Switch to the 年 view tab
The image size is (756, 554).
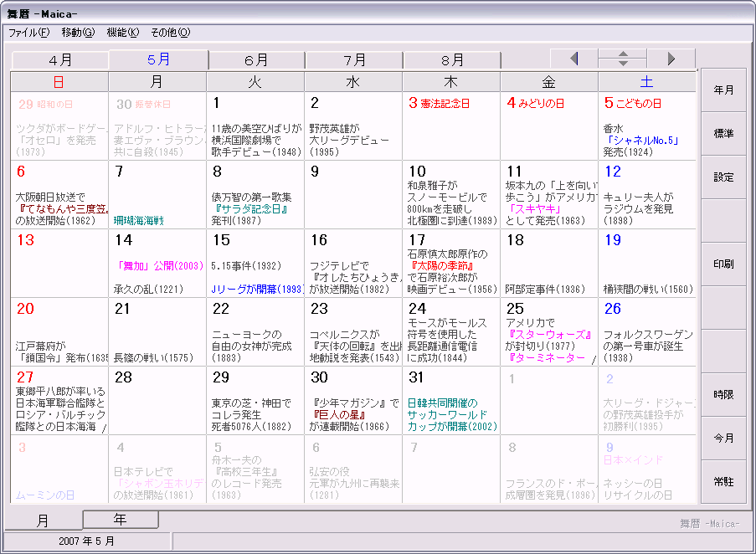click(x=121, y=520)
